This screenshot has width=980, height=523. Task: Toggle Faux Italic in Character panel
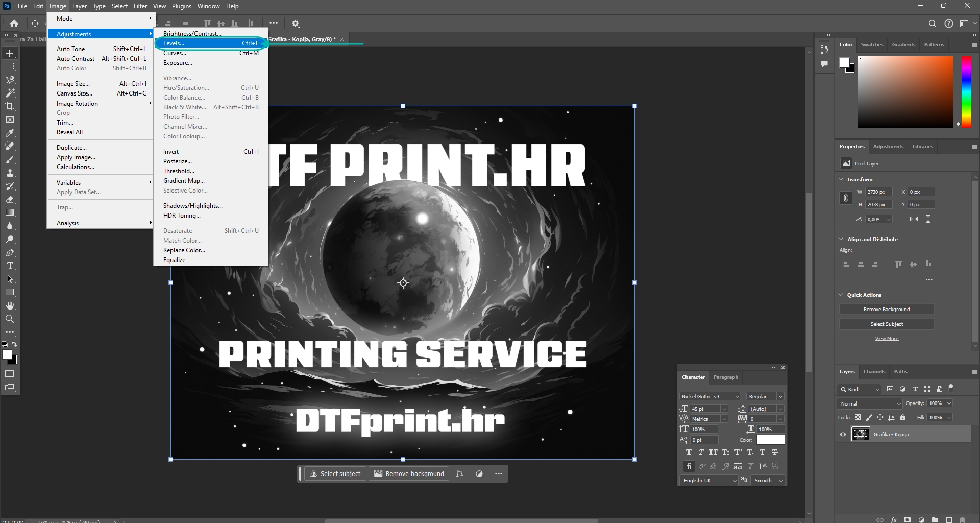[701, 453]
